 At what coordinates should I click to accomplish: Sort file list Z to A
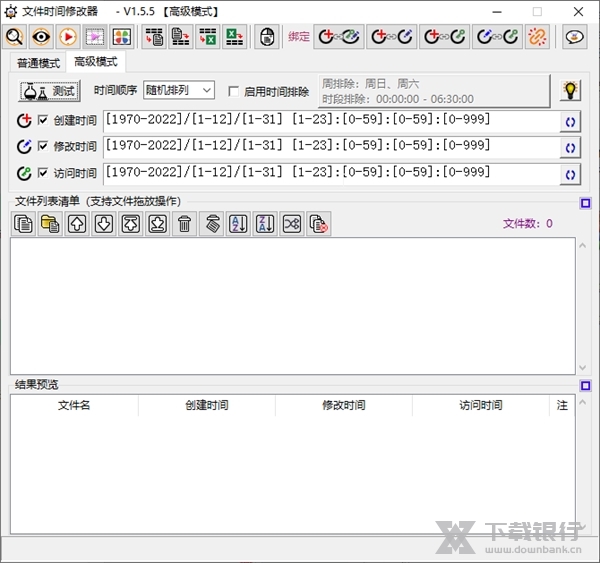coord(265,224)
